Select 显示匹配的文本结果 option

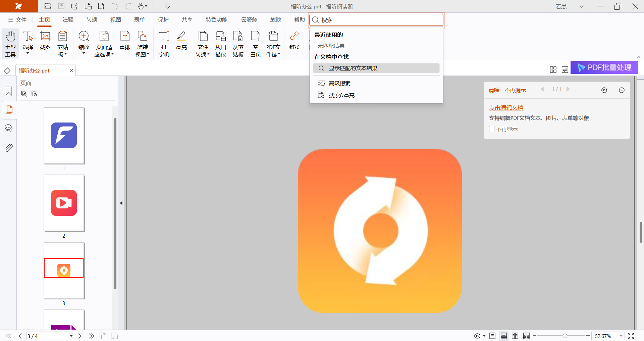376,68
